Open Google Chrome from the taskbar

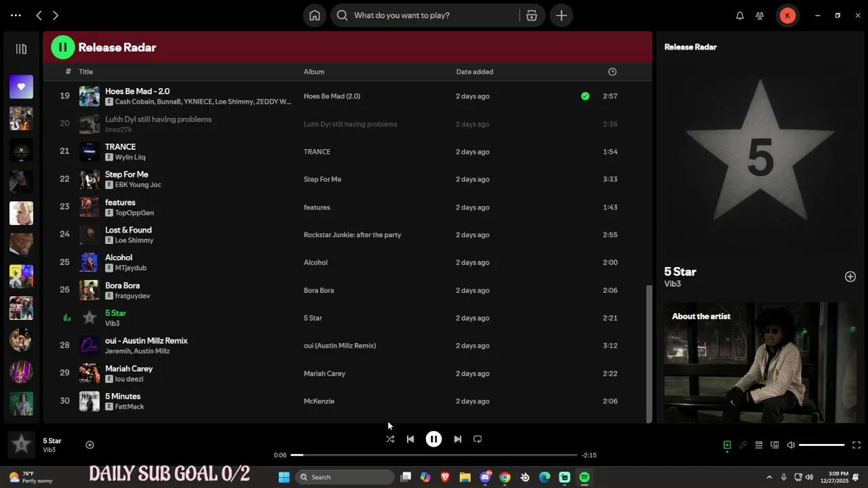[505, 477]
